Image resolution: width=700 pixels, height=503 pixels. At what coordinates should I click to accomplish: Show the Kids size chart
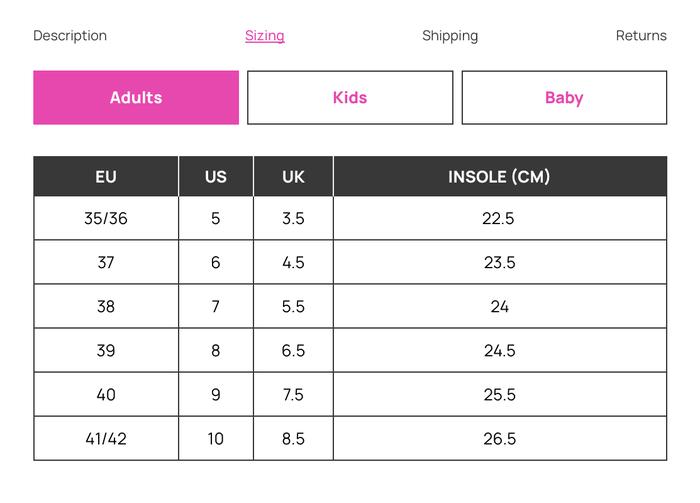(x=350, y=98)
